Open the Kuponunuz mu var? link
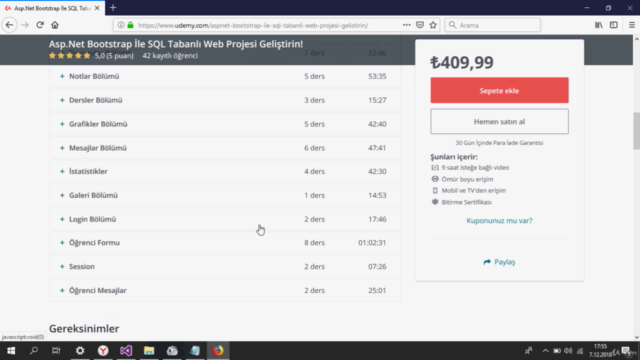The height and width of the screenshot is (360, 640). coord(499,220)
